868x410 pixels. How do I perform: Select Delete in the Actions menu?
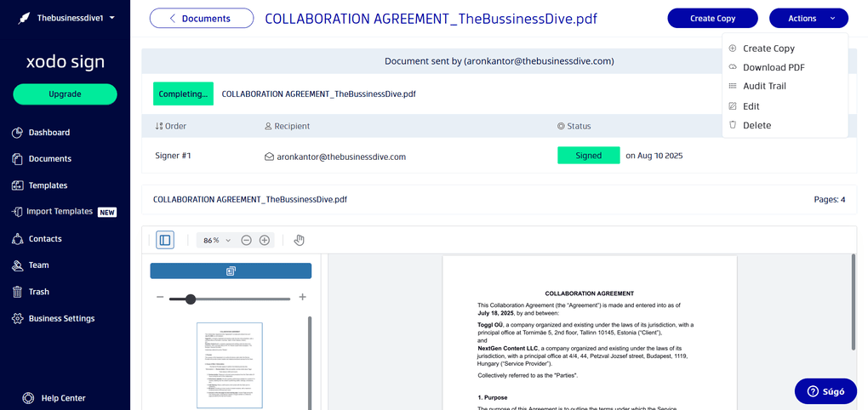pos(757,125)
